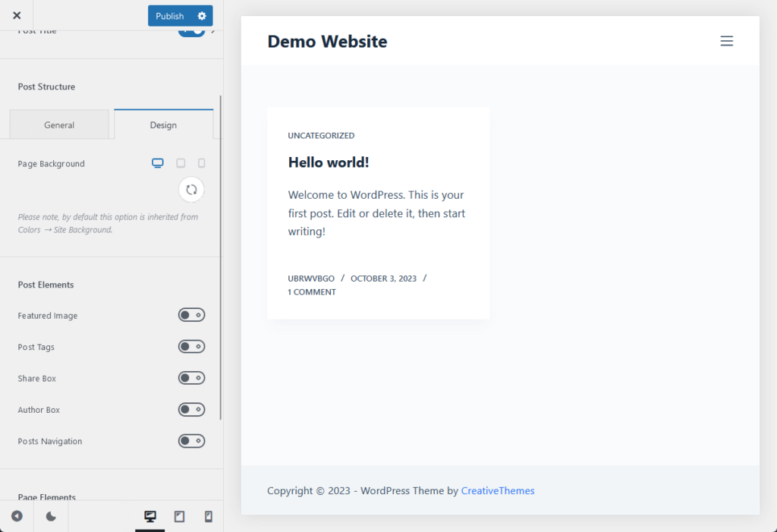This screenshot has width=777, height=532.
Task: Turn on the Share Box switch
Action: pyautogui.click(x=192, y=378)
